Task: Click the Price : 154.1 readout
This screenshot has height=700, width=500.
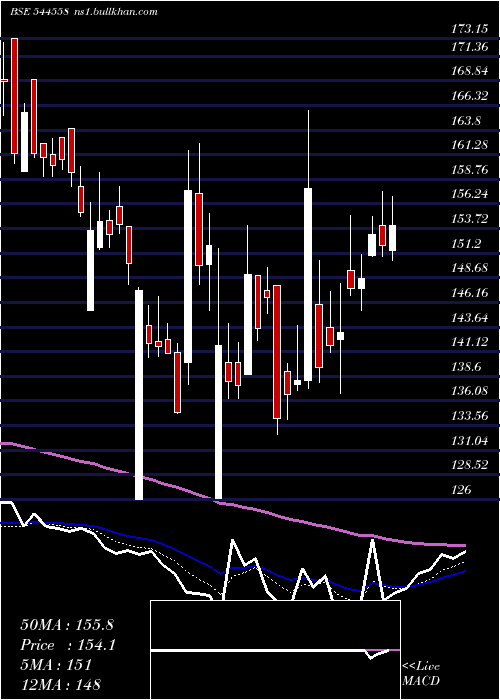Action: click(68, 645)
